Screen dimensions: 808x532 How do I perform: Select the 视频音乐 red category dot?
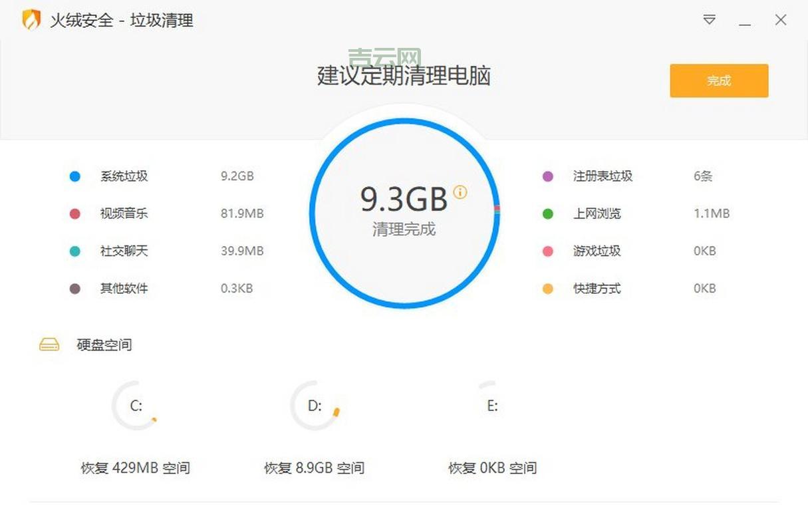tap(74, 213)
